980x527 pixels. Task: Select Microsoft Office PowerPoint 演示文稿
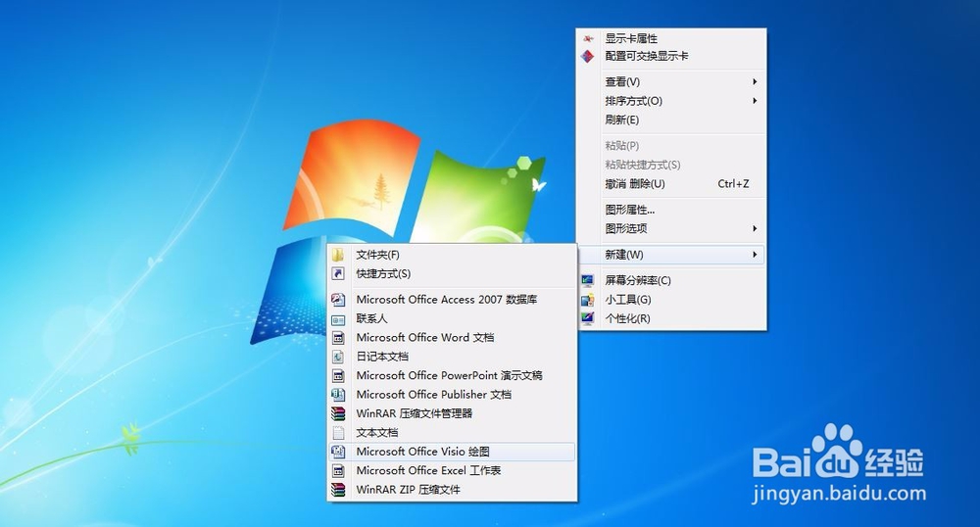point(452,376)
